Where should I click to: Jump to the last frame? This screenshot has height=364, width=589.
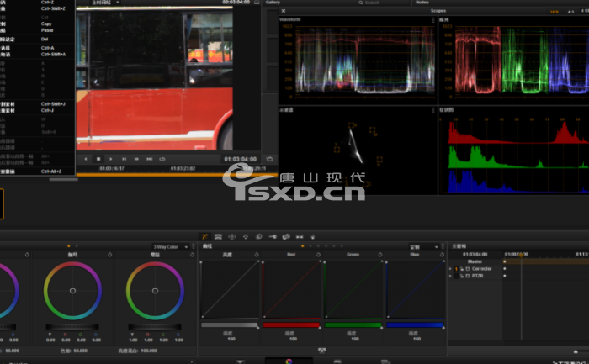tap(150, 159)
